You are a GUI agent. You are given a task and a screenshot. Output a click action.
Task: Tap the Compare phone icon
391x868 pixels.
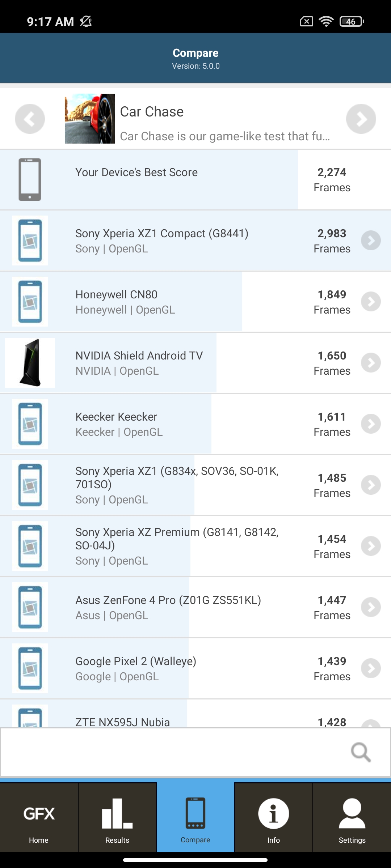point(195,814)
